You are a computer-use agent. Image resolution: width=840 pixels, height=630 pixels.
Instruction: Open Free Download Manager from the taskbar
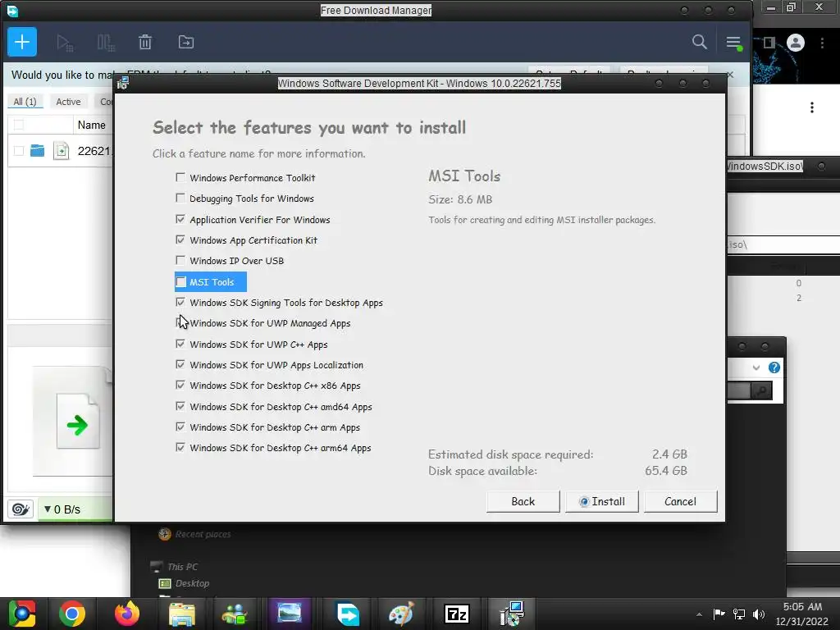tap(347, 614)
